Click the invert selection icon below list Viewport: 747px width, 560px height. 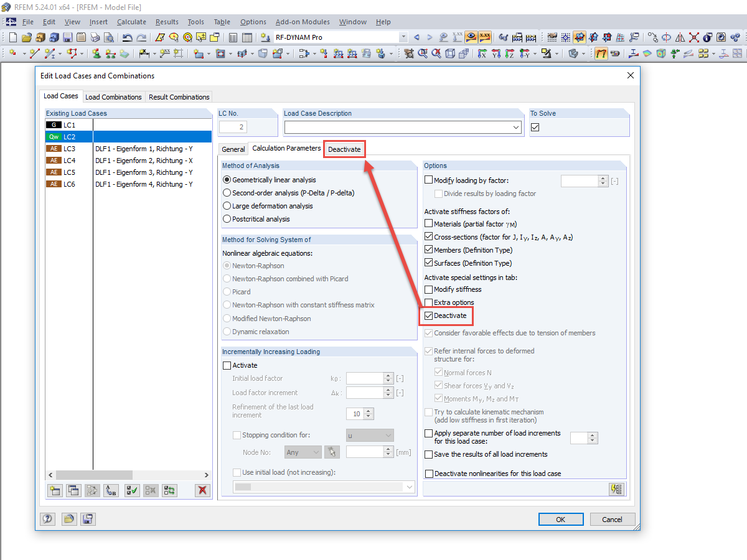point(169,490)
